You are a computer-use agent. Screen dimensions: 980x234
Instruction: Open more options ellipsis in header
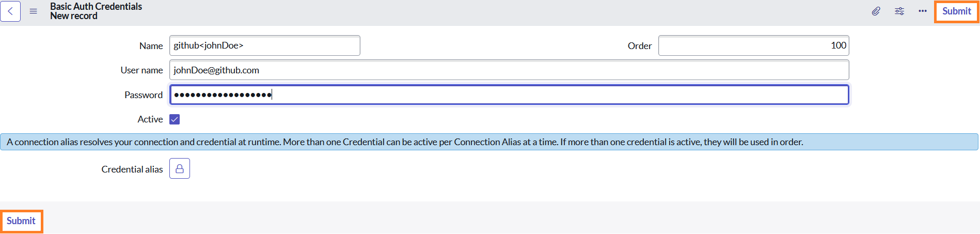[923, 11]
